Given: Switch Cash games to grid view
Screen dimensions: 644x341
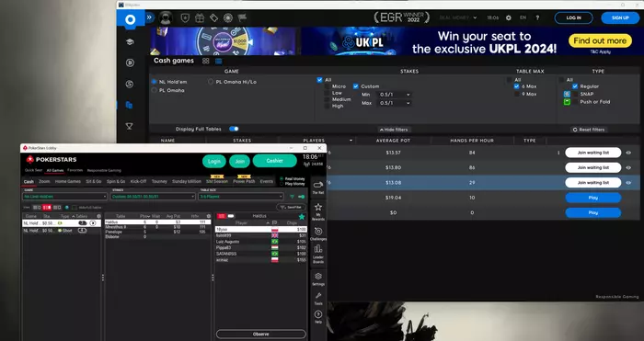Looking at the screenshot, I should [x=206, y=61].
